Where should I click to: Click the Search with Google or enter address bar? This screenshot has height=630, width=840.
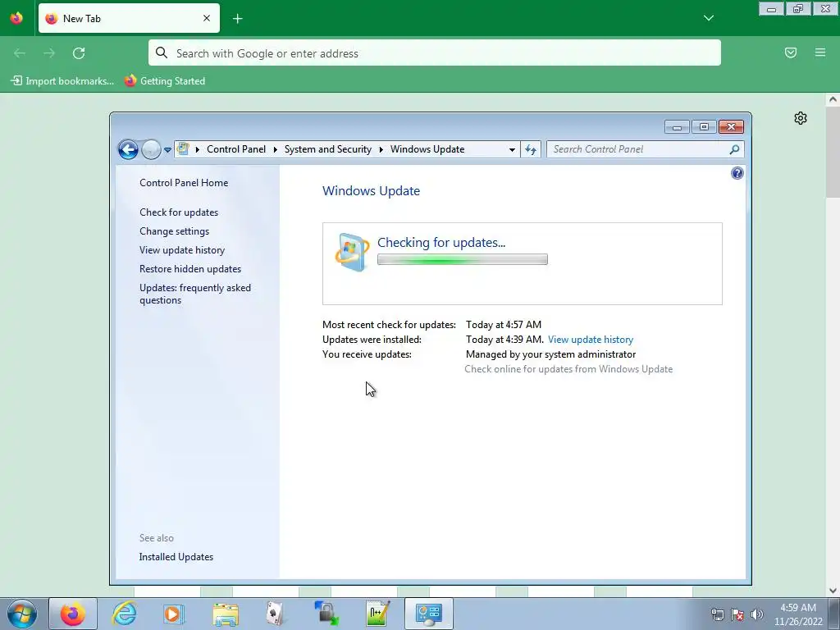coord(435,53)
